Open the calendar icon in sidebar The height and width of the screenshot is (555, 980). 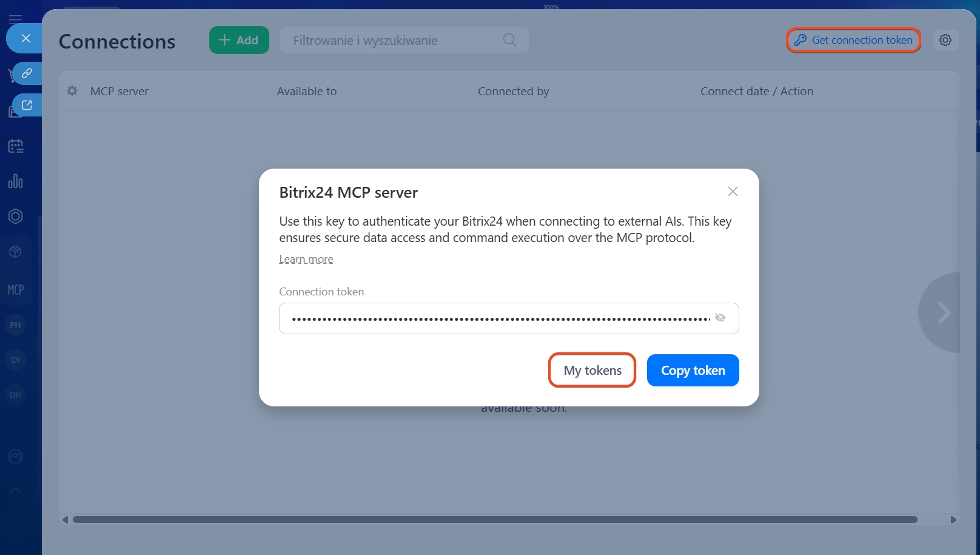tap(16, 146)
